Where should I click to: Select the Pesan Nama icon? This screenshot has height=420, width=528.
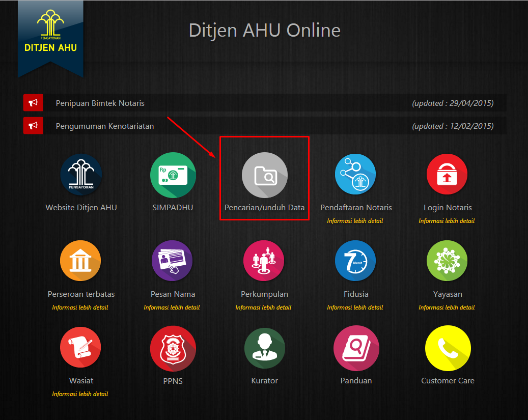[x=172, y=261]
